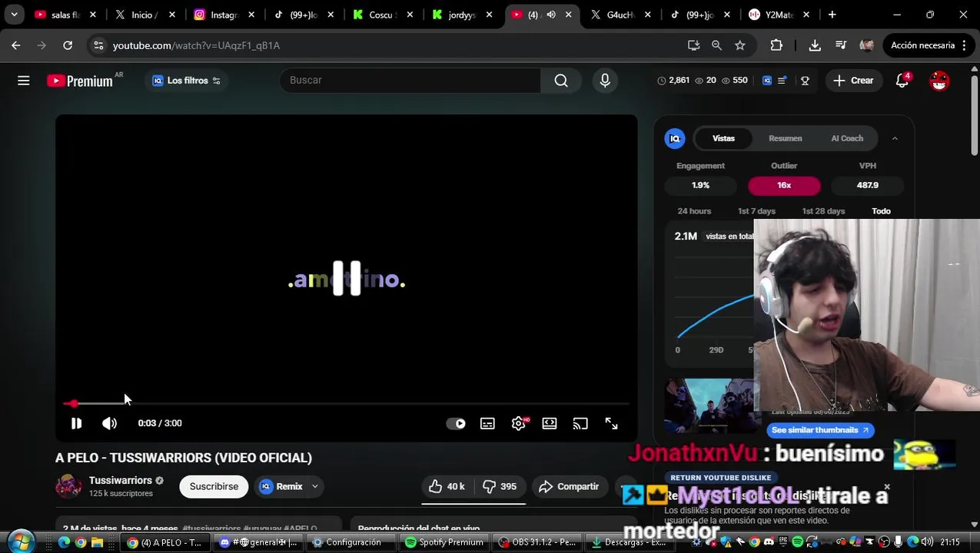
Task: Select the 1st 28 days range
Action: 823,211
